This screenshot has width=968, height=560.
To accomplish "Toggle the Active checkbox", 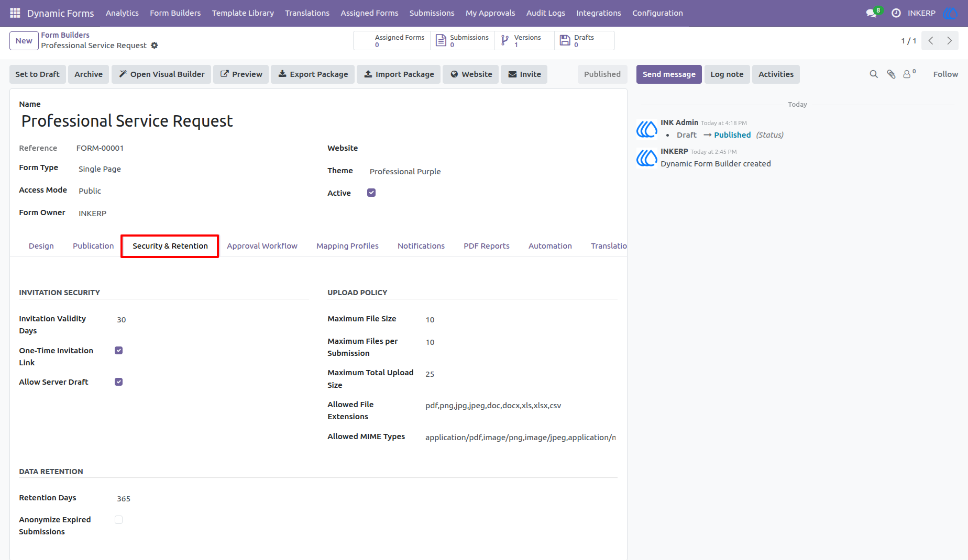I will coord(371,193).
